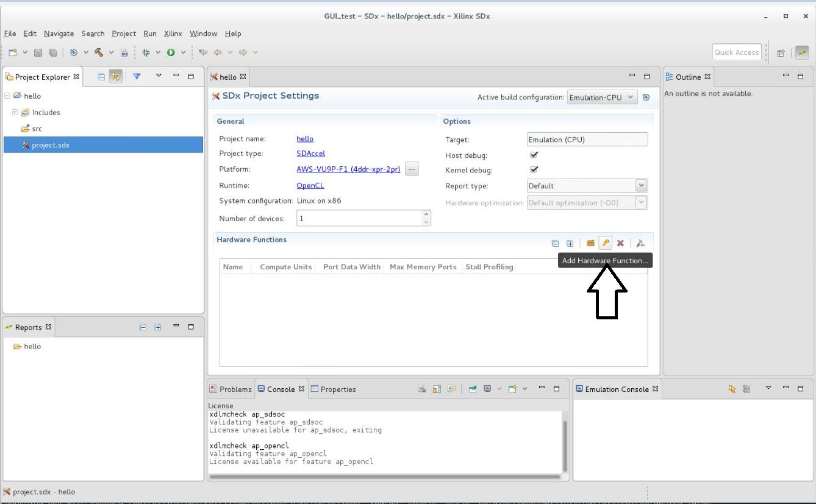Expand all rows in Hardware Functions section
Image resolution: width=816 pixels, height=504 pixels.
click(x=570, y=243)
